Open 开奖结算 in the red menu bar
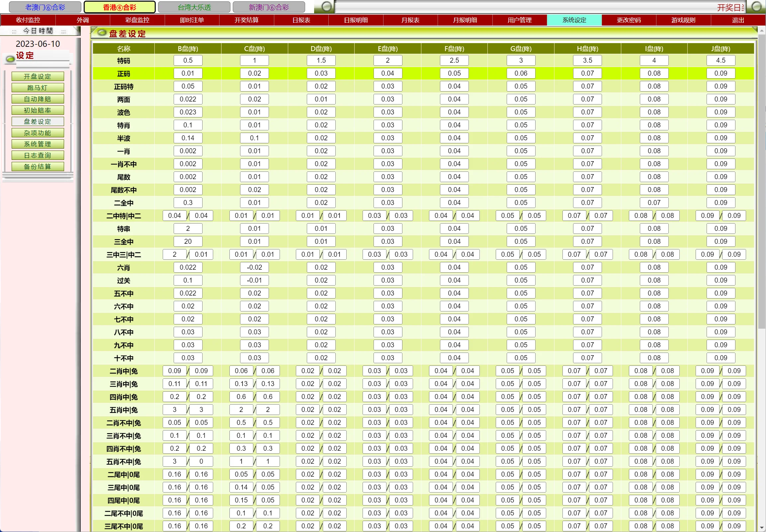766x532 pixels. (246, 20)
